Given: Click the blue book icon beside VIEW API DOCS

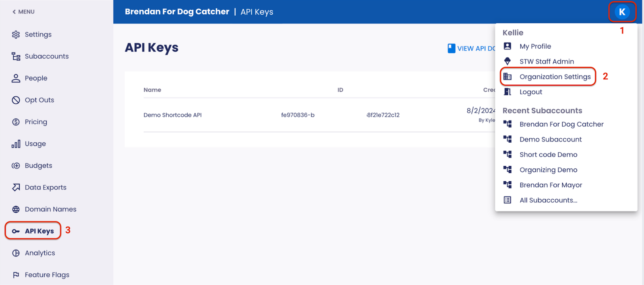Looking at the screenshot, I should pyautogui.click(x=451, y=48).
